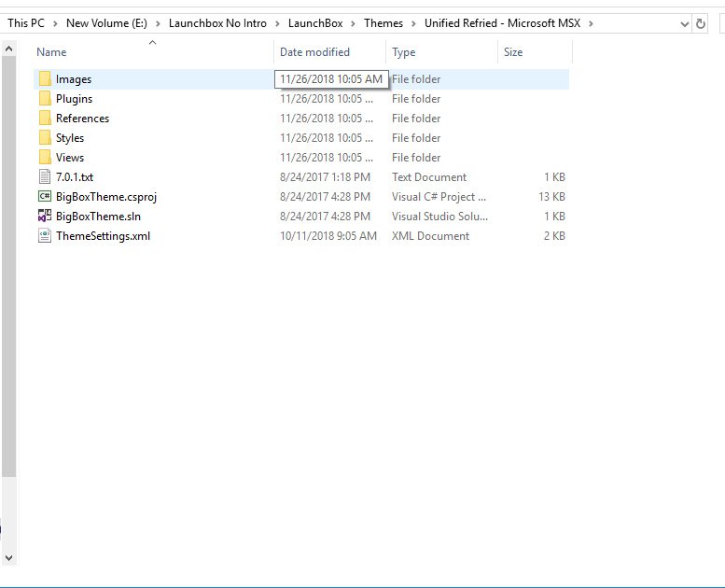Go to Launchbox No Intro breadcrumb

pyautogui.click(x=217, y=23)
